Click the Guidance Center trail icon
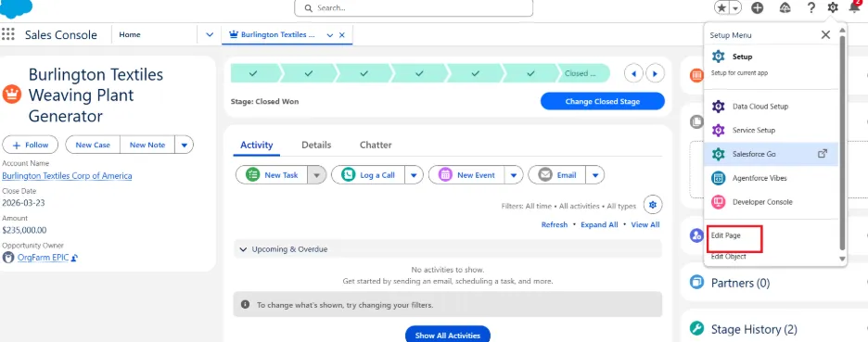Screen dimensions: 868x342 [785, 7]
